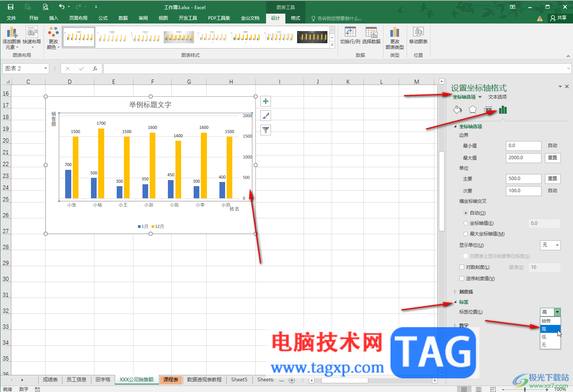Viewport: 573px width, 392px height.
Task: Enable Values in reverse order checkbox
Action: click(x=462, y=279)
